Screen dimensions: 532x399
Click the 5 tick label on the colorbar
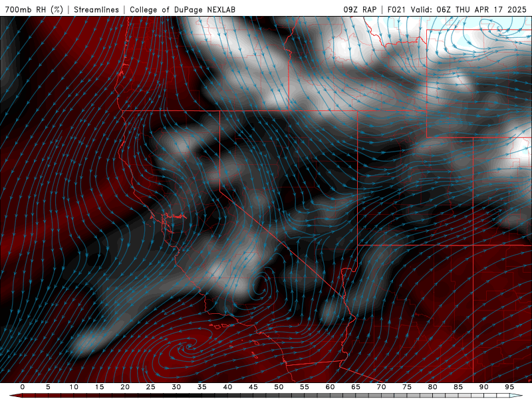tap(48, 387)
